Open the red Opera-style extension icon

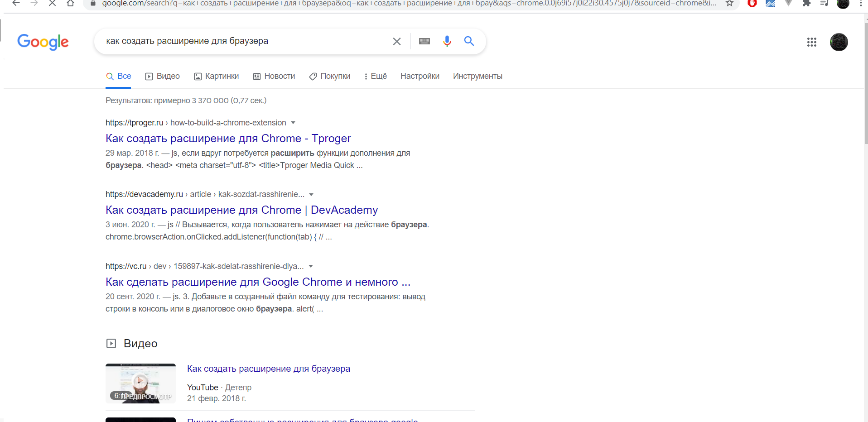tap(752, 3)
